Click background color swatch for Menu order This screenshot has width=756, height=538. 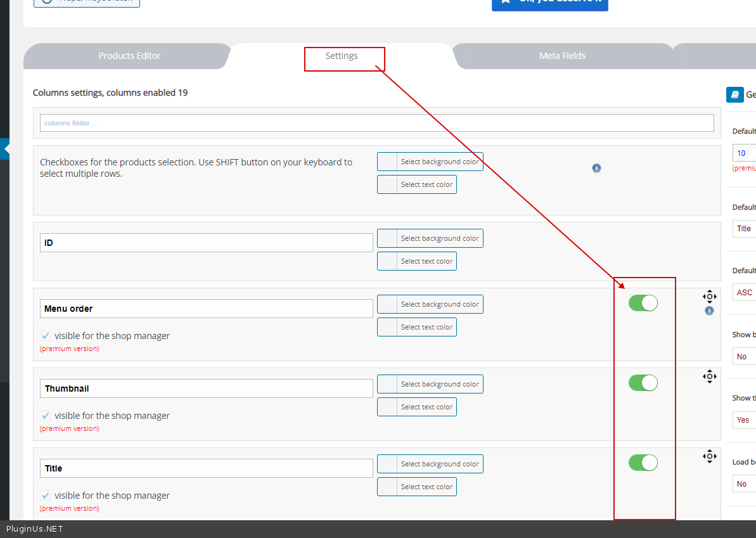(387, 304)
